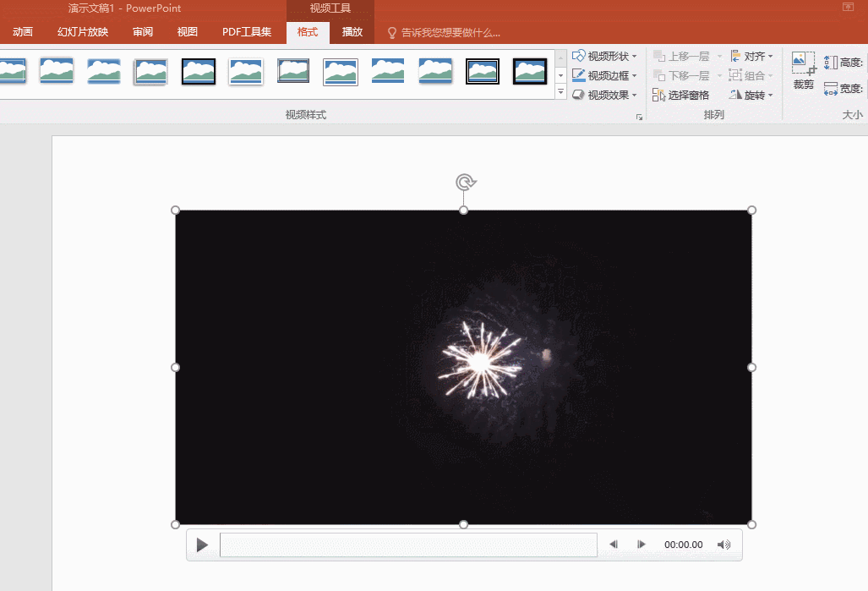The image size is (868, 591).
Task: Click the 高度 height icon
Action: 831,62
